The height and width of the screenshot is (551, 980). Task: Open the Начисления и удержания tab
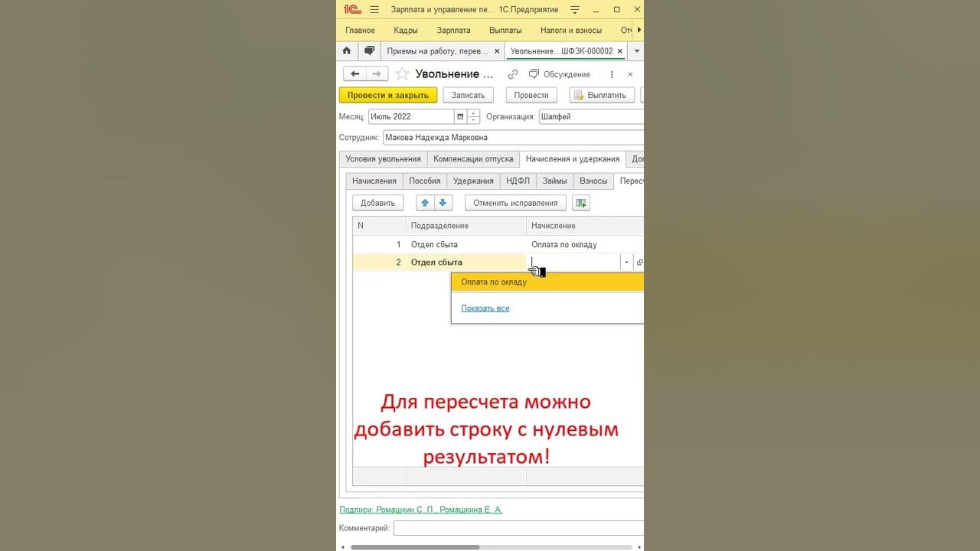coord(573,159)
